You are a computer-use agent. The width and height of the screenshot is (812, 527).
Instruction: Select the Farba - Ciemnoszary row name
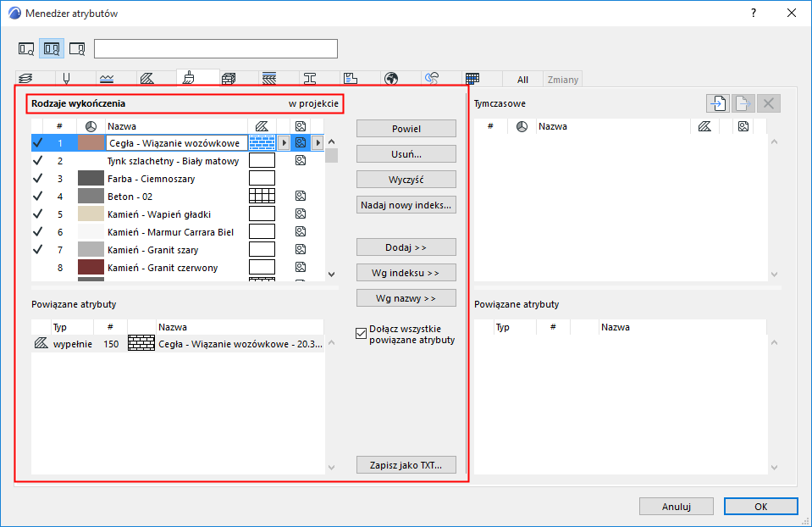(152, 179)
